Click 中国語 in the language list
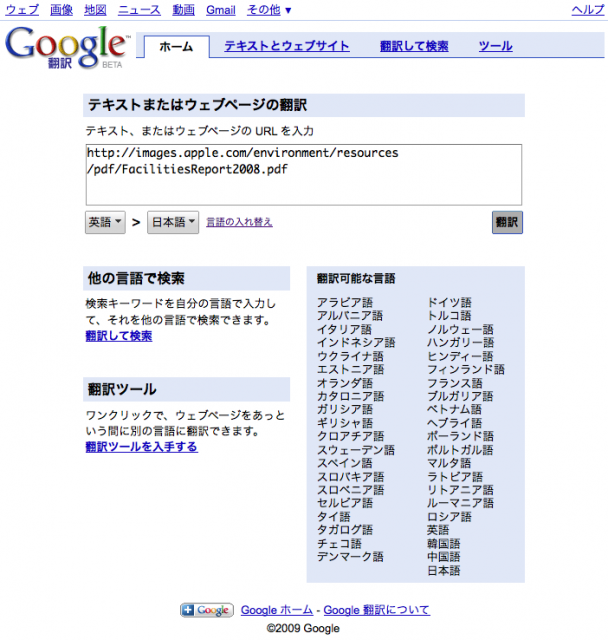Image resolution: width=608 pixels, height=640 pixels. click(x=444, y=556)
